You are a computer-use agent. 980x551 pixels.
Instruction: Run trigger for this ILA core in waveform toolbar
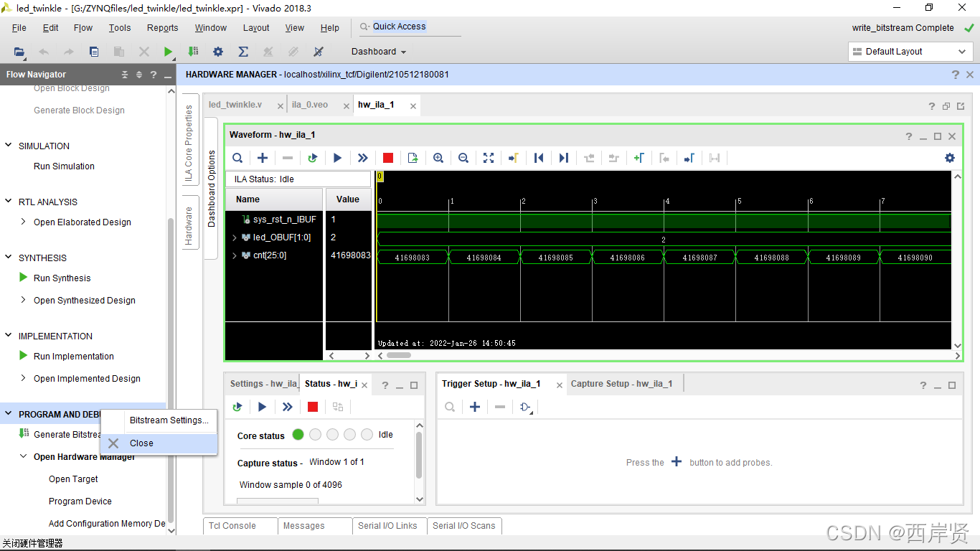pos(337,158)
